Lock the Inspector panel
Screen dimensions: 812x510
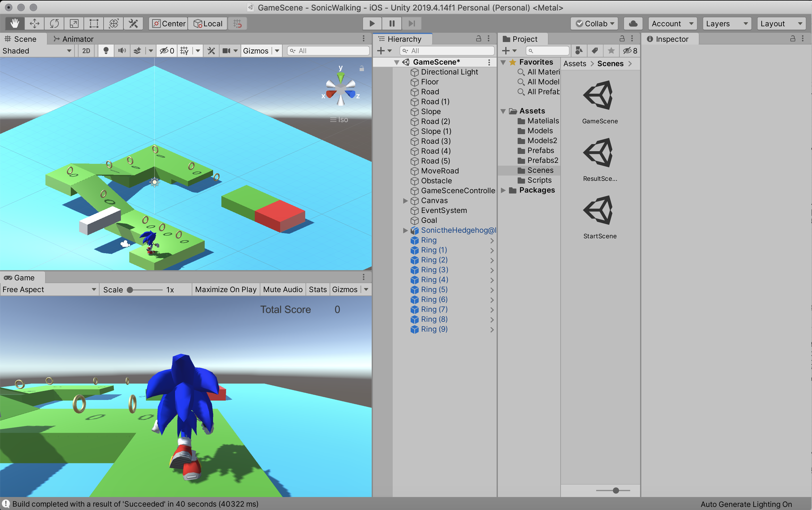point(793,39)
